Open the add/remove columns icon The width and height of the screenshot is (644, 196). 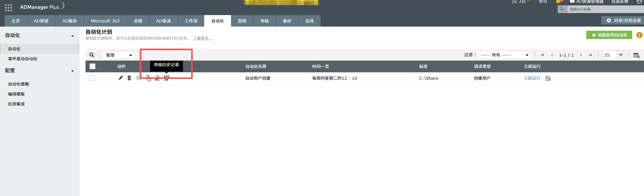pos(636,55)
